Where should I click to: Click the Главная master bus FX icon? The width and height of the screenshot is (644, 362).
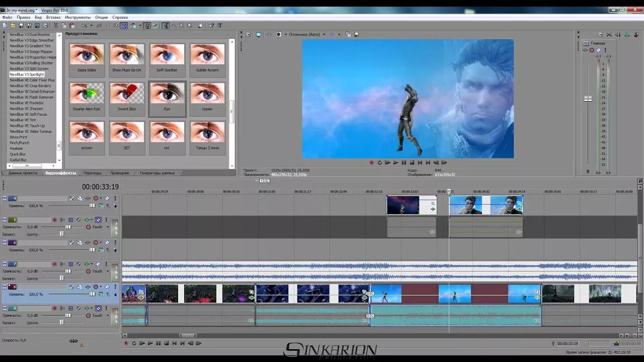(585, 50)
